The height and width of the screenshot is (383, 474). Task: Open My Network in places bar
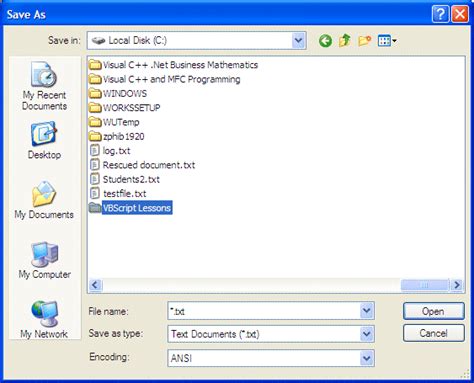point(44,319)
